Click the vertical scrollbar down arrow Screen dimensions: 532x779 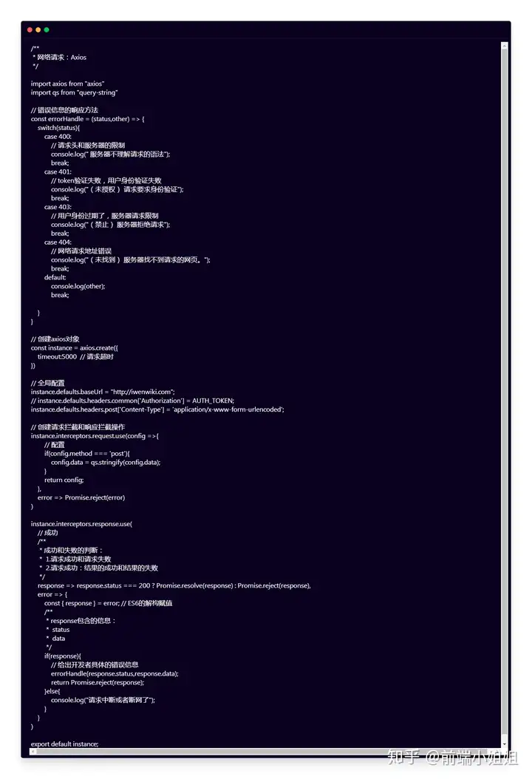tap(504, 744)
